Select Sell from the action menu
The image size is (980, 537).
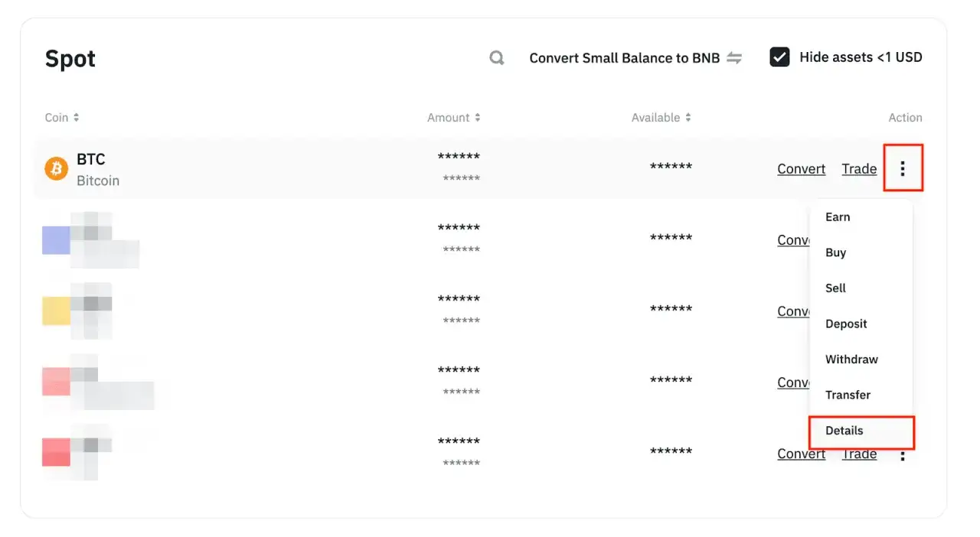coord(835,288)
